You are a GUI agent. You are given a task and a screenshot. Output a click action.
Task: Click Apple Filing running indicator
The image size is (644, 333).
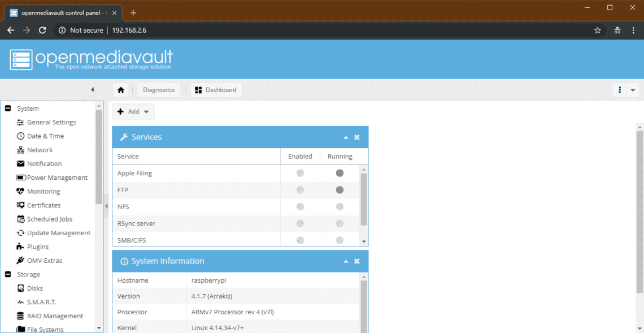coord(340,174)
